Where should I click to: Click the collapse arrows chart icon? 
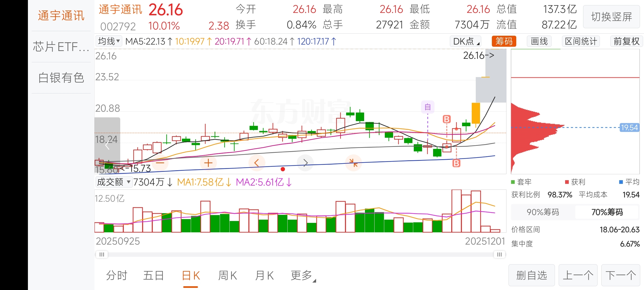click(353, 163)
